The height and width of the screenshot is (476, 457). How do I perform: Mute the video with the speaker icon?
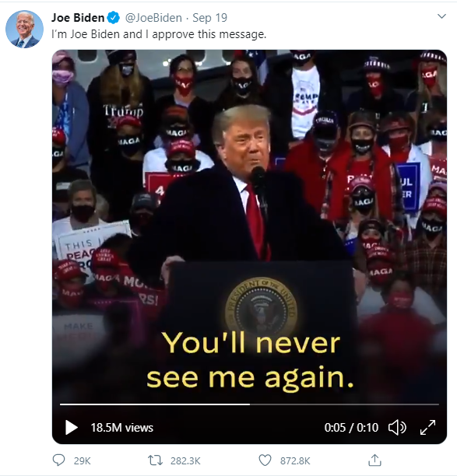(x=397, y=428)
